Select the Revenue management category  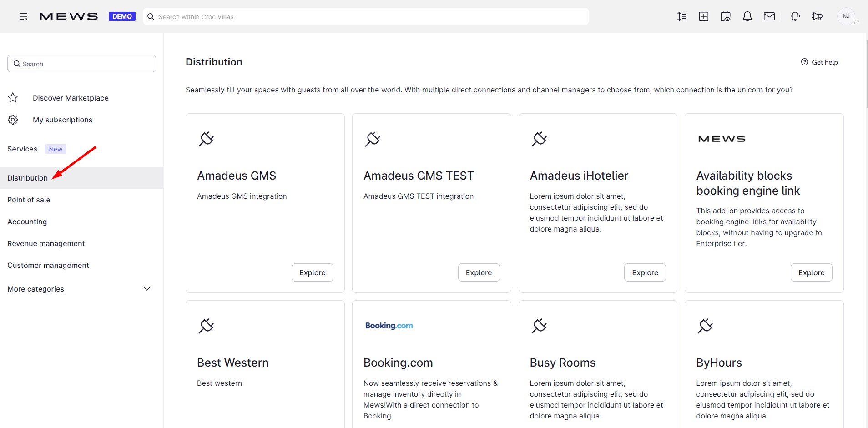coord(81,243)
